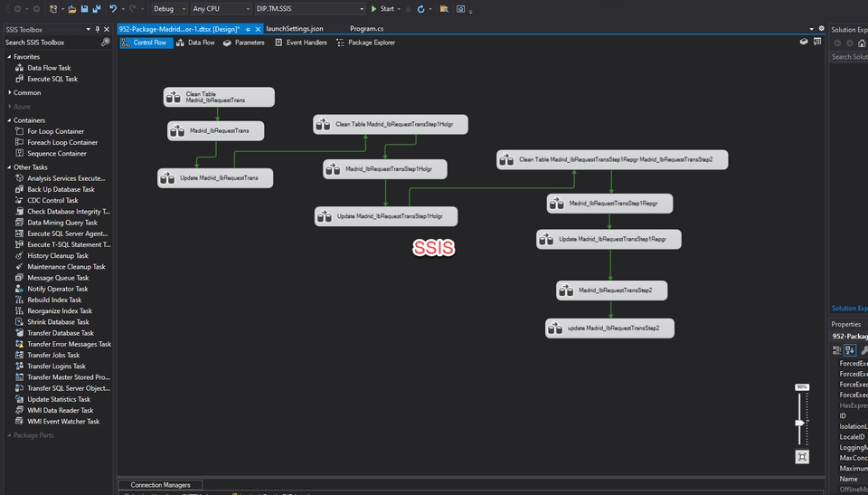This screenshot has height=495, width=868.
Task: Click the Restart circular arrow icon
Action: (x=420, y=9)
